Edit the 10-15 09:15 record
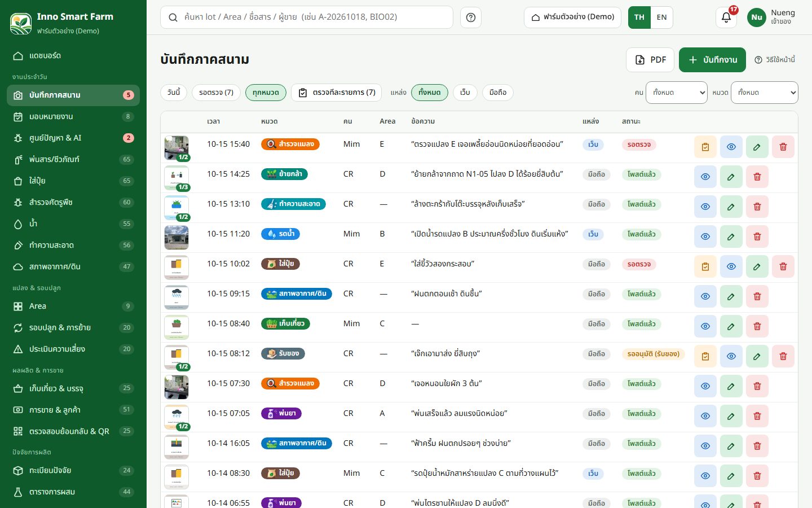Image resolution: width=812 pixels, height=508 pixels. coord(731,297)
